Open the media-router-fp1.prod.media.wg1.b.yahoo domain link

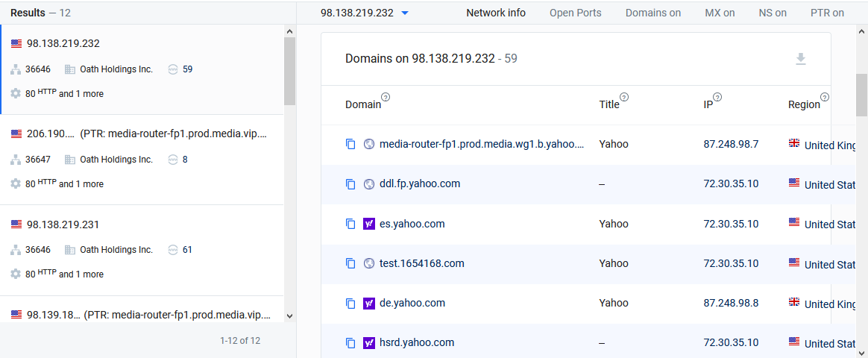(x=482, y=145)
